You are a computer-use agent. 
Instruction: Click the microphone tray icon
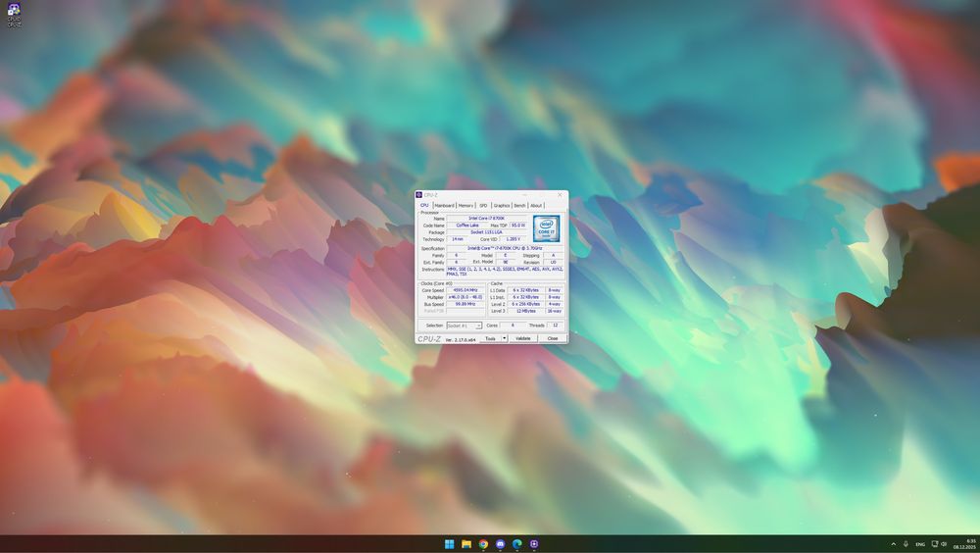coord(906,544)
